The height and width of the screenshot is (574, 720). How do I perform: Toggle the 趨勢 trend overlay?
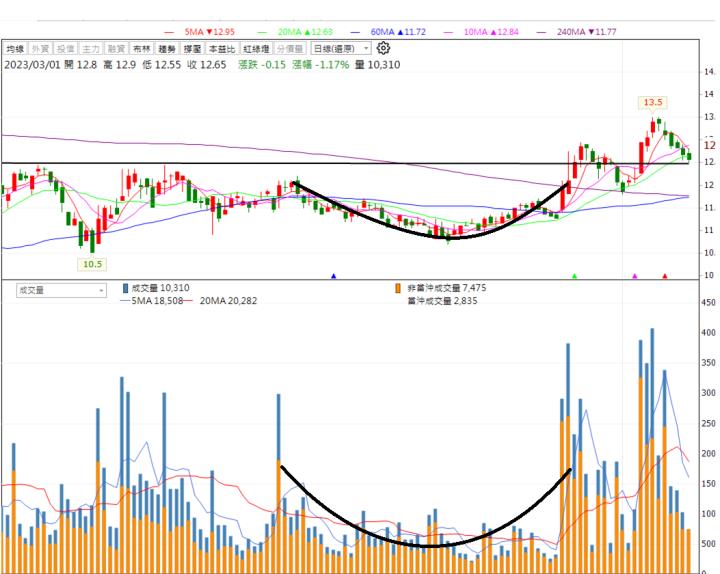click(167, 48)
